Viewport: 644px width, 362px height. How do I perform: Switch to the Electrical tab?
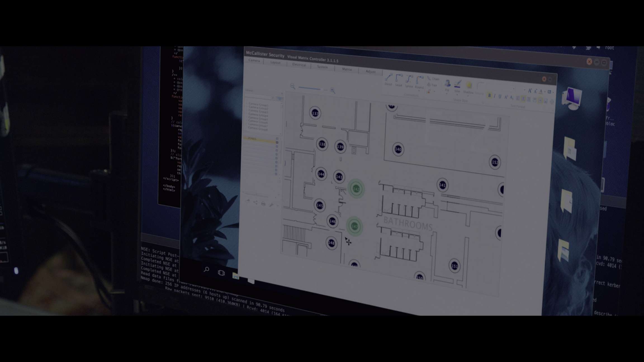tap(299, 65)
